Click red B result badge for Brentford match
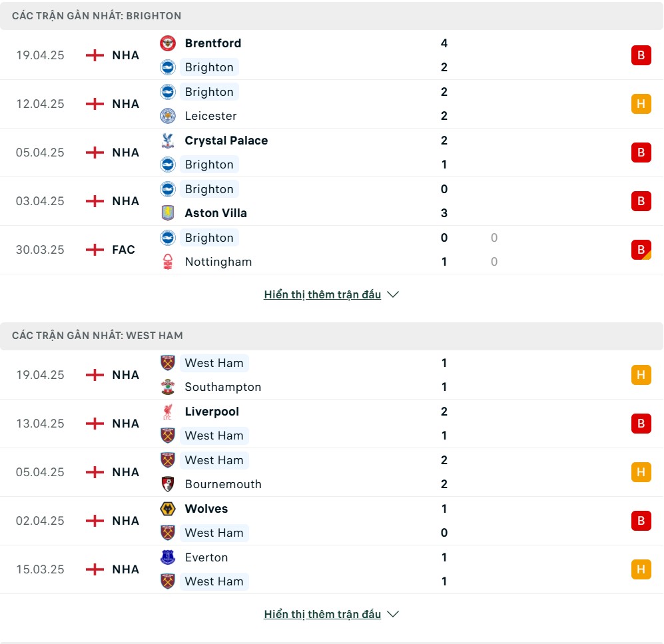Screen dimensions: 664x644 (x=641, y=55)
